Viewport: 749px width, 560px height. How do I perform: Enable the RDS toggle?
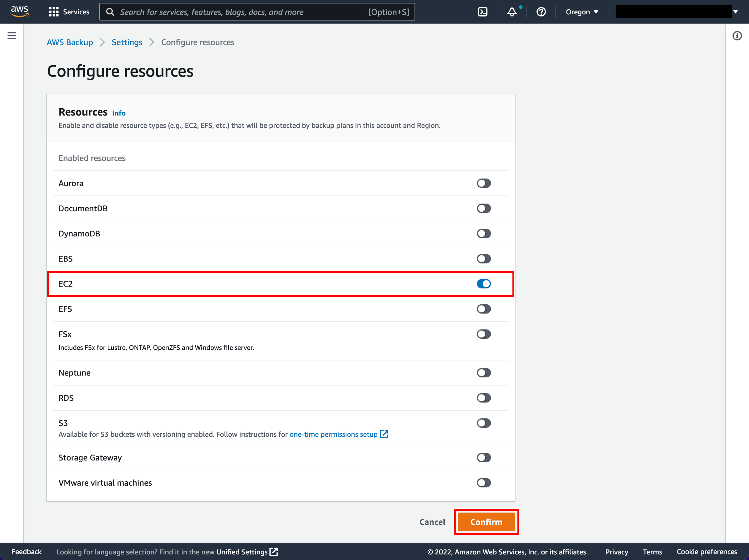click(x=483, y=398)
